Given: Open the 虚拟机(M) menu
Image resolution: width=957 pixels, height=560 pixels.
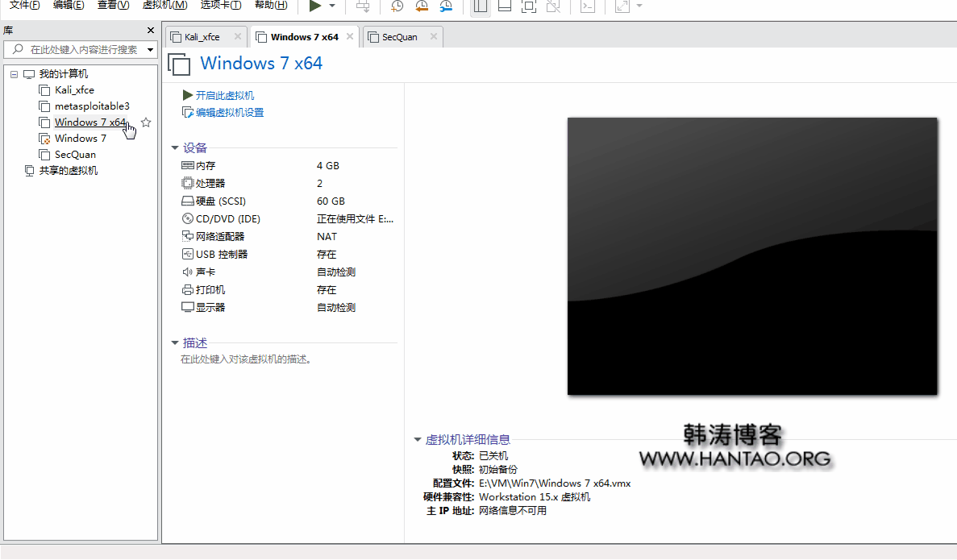Looking at the screenshot, I should click(x=164, y=5).
